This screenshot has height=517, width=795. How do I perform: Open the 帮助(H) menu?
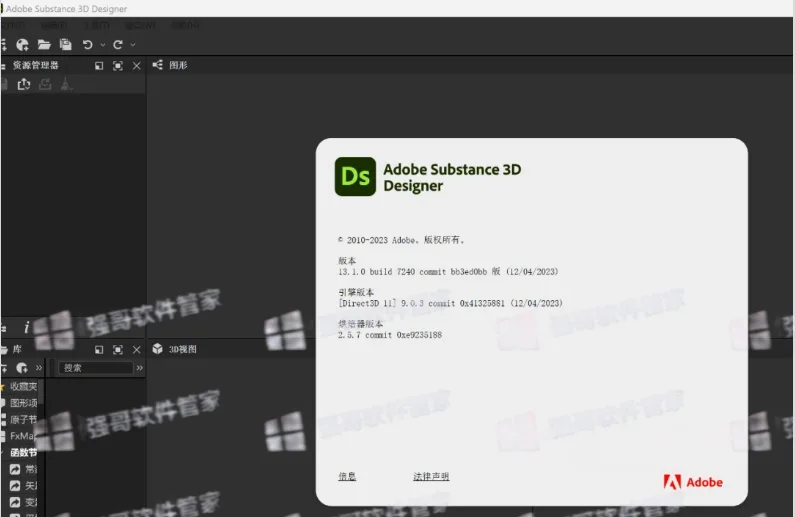pyautogui.click(x=185, y=25)
